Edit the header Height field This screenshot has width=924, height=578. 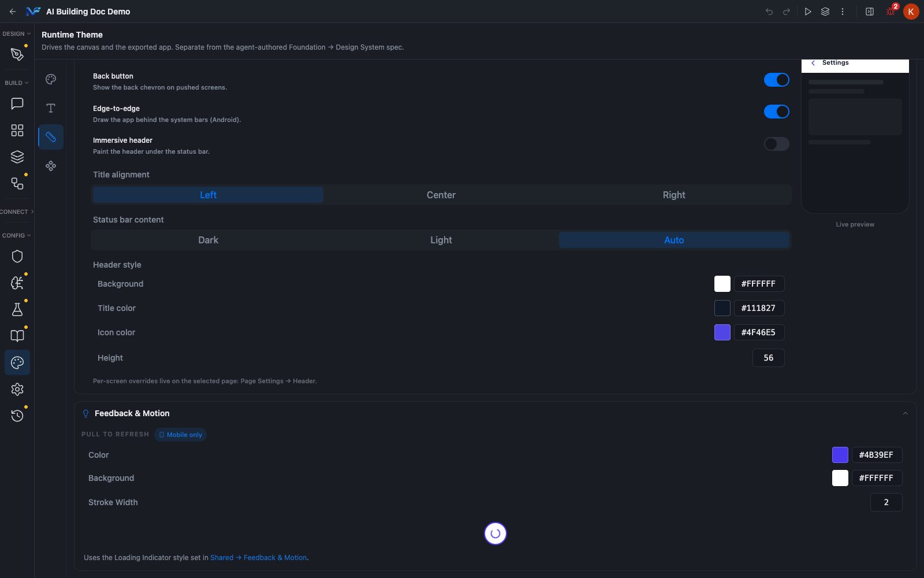click(768, 358)
